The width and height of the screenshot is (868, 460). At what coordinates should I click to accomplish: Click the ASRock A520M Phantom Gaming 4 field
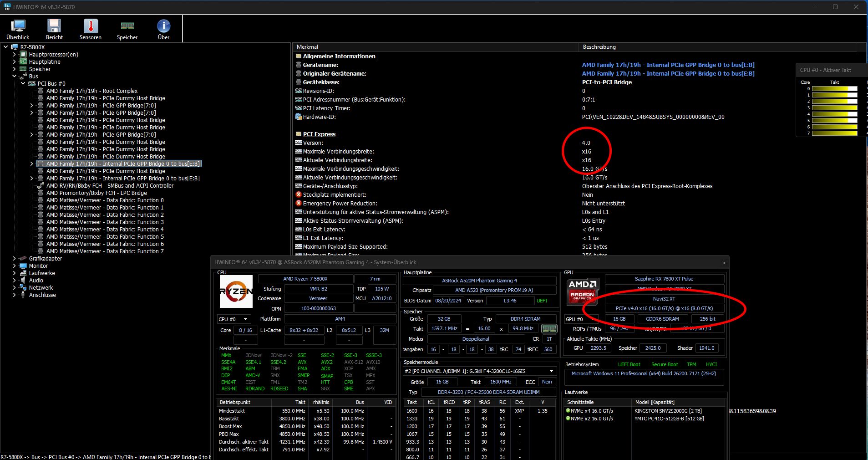(479, 281)
